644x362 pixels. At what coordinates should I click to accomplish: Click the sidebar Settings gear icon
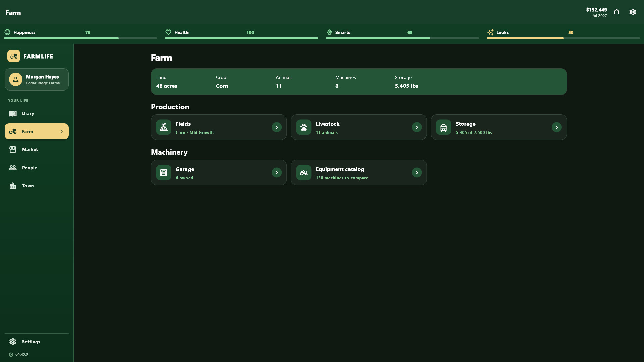point(13,342)
